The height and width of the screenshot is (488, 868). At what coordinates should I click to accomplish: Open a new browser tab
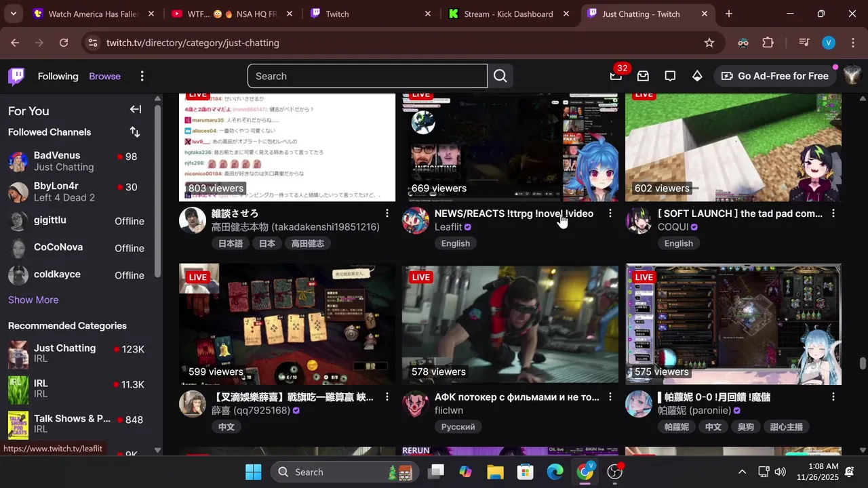pyautogui.click(x=729, y=14)
